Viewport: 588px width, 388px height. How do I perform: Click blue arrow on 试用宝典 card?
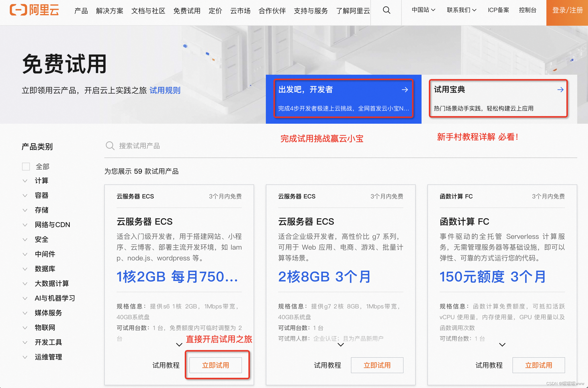[x=560, y=90]
